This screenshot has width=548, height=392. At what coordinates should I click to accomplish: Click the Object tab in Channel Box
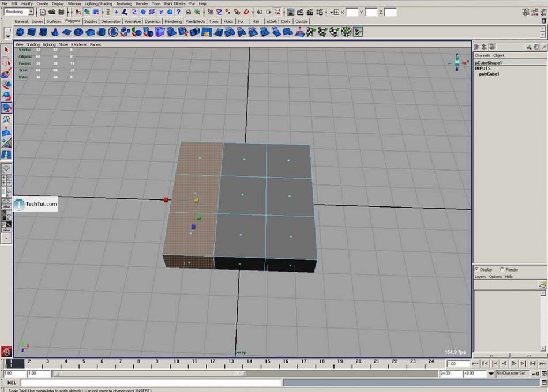[498, 55]
